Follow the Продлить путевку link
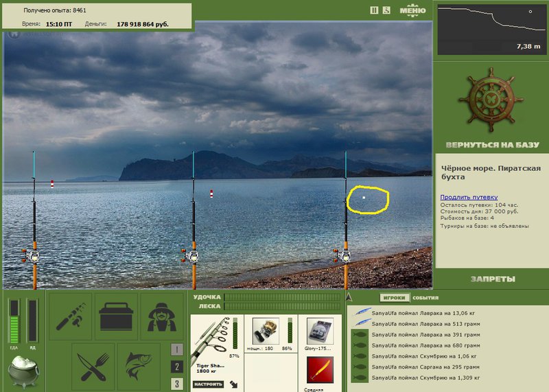Image resolution: width=549 pixels, height=392 pixels. tap(469, 197)
